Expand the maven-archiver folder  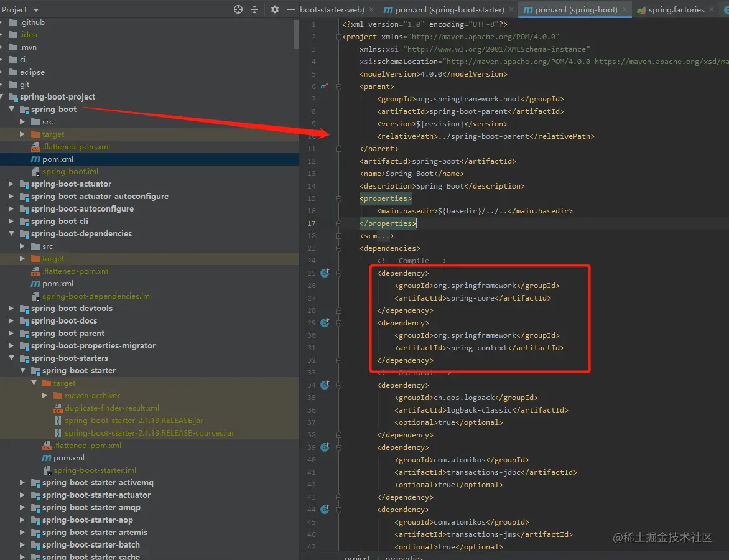pos(45,396)
